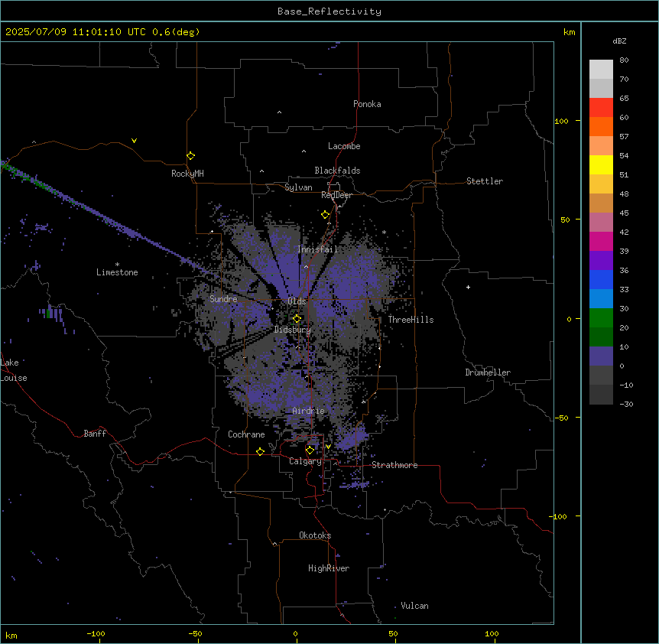Click the -30 value on the dBZ scale
This screenshot has width=659, height=644.
point(626,404)
